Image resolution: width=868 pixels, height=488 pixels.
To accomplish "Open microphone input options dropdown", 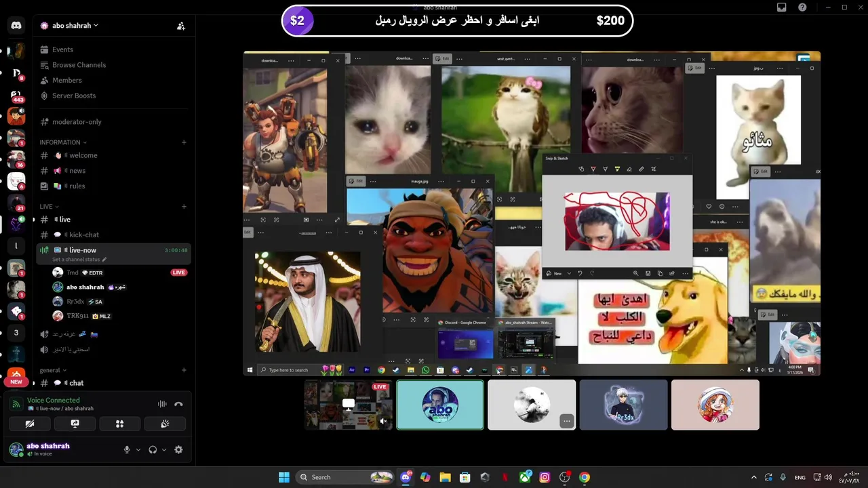I will (x=138, y=449).
